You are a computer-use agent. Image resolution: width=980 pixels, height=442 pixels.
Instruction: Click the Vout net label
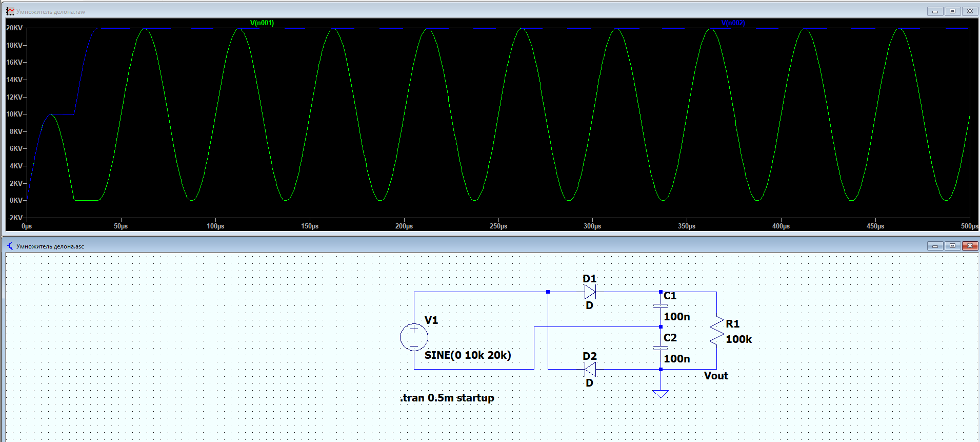coord(716,376)
